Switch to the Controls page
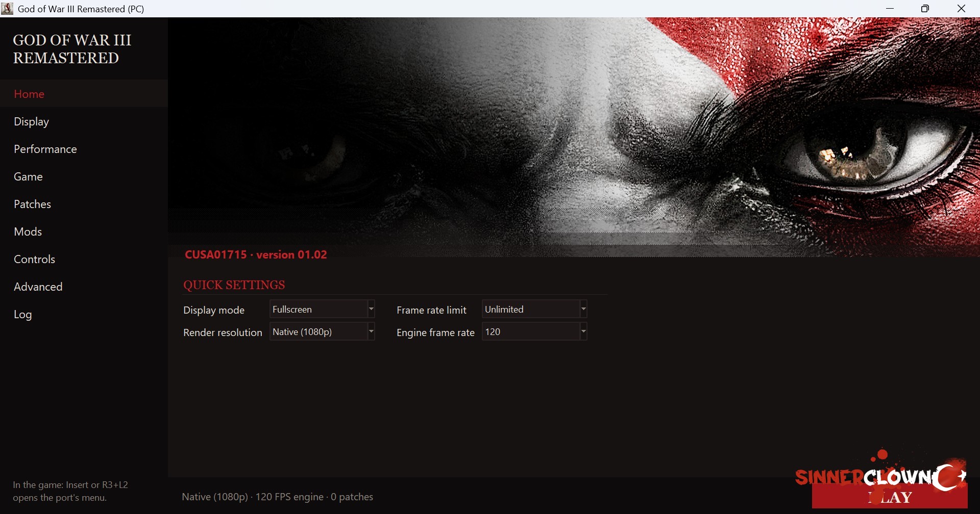980x514 pixels. (84, 259)
